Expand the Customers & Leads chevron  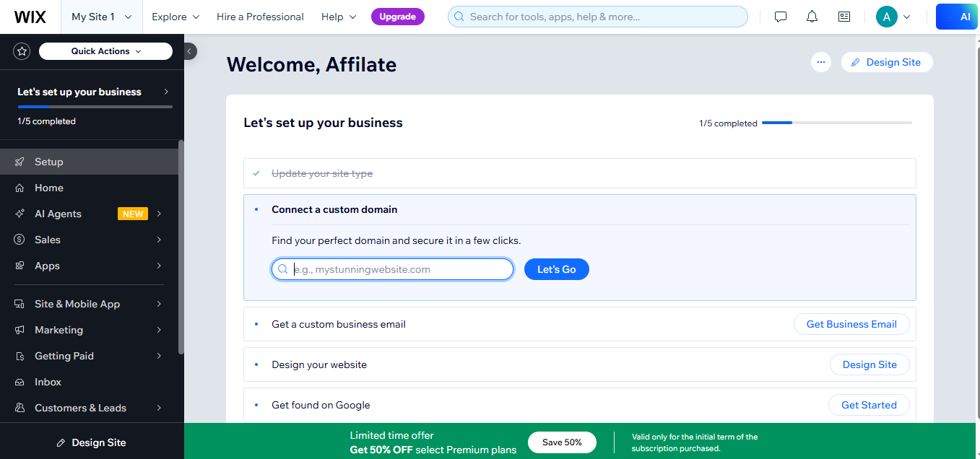point(159,408)
